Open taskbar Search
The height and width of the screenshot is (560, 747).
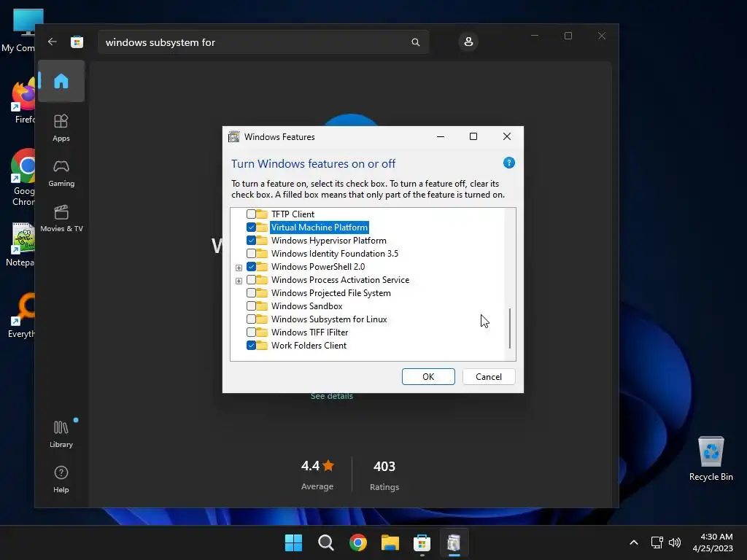326,542
